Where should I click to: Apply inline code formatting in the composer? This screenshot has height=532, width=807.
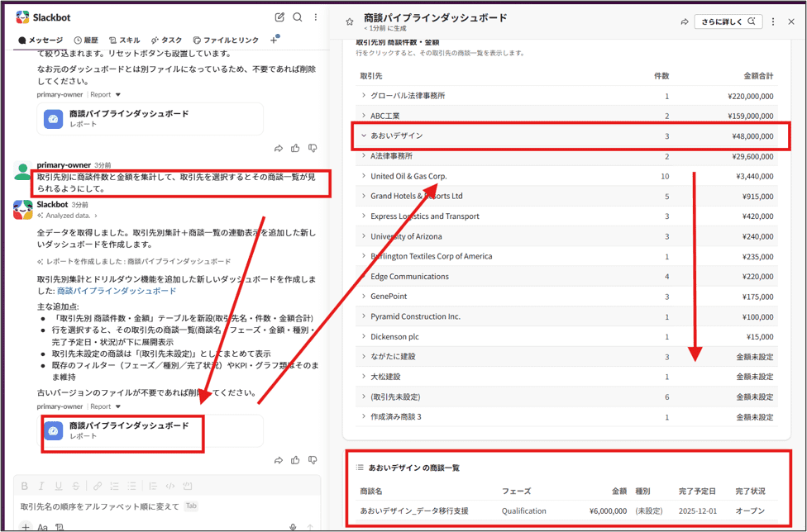(170, 486)
